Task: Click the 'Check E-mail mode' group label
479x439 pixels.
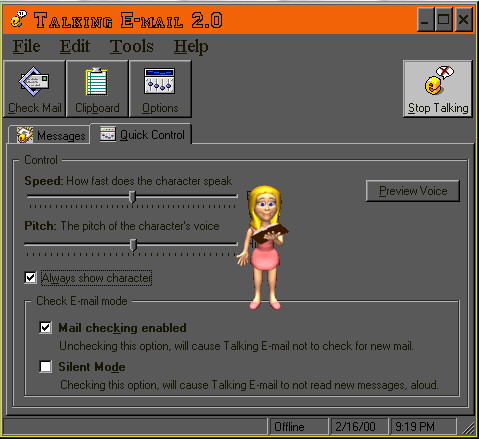Action: point(82,301)
